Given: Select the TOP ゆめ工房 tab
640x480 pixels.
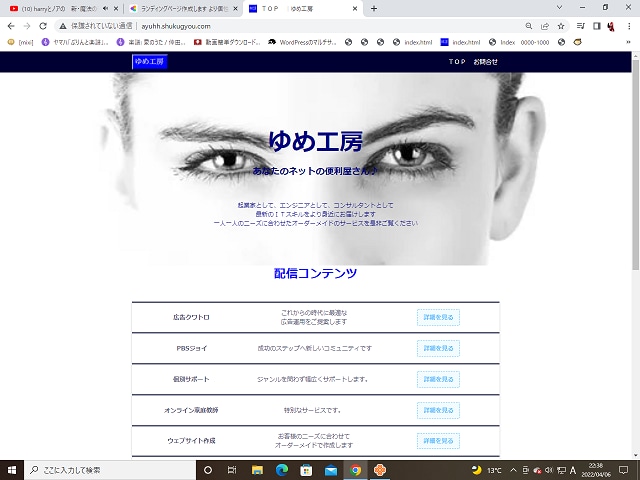Looking at the screenshot, I should (x=302, y=9).
